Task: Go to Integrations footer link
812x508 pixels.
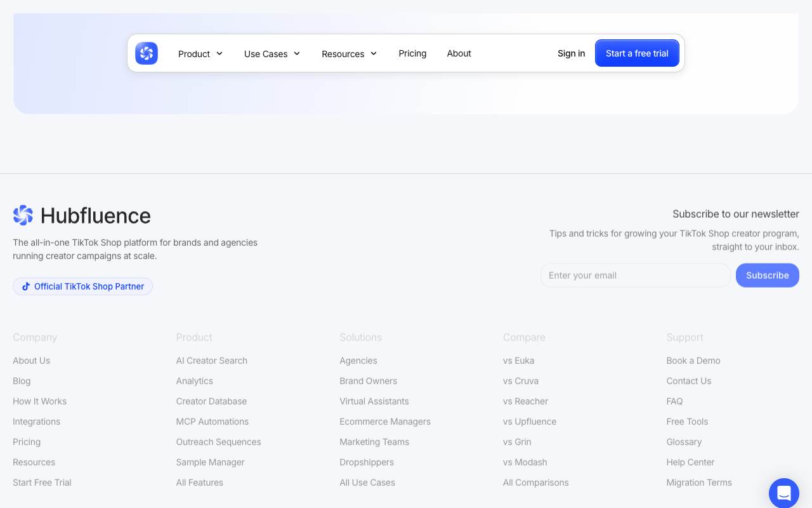Action: (36, 422)
